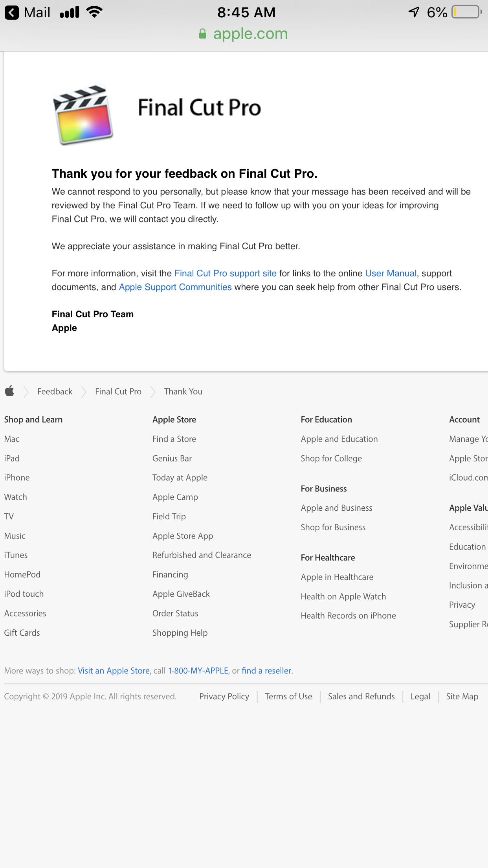Image resolution: width=488 pixels, height=868 pixels.
Task: Open Shop for College link
Action: coord(331,458)
